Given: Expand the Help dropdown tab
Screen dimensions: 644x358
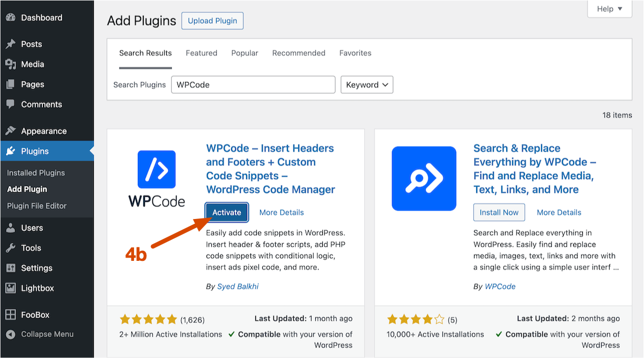Looking at the screenshot, I should (x=610, y=9).
